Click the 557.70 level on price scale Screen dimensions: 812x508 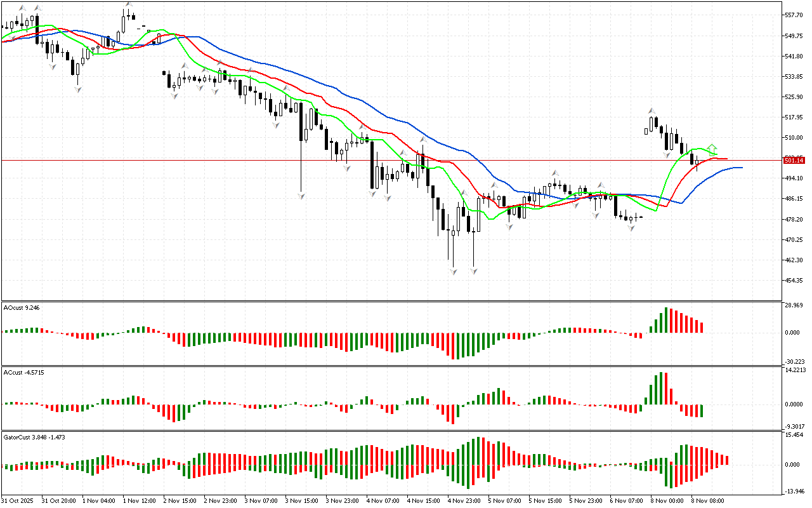coord(794,15)
